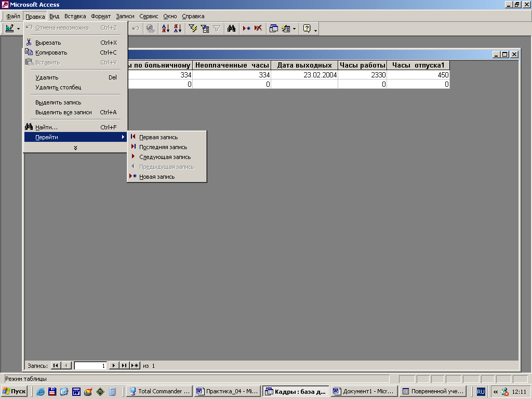Click the Database Window toolbar icon
The width and height of the screenshot is (532, 399).
tap(273, 29)
